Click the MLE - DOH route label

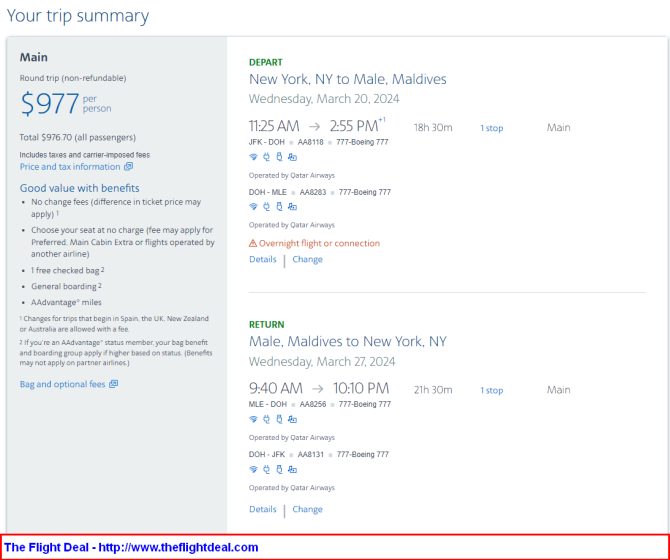pyautogui.click(x=267, y=404)
